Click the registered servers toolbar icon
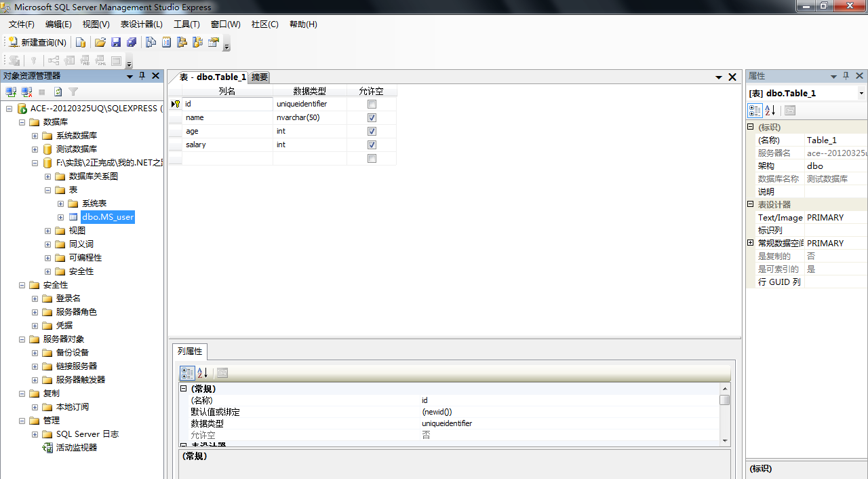868x479 pixels. click(151, 42)
